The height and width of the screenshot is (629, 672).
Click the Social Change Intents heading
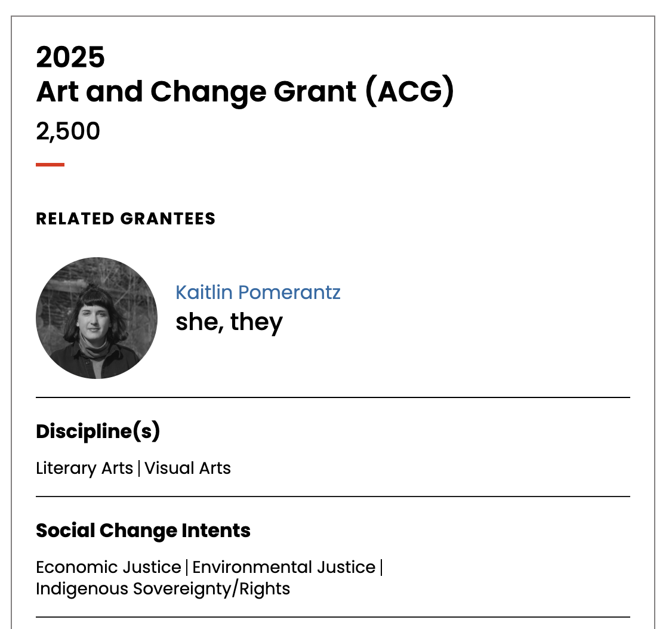[x=143, y=531]
